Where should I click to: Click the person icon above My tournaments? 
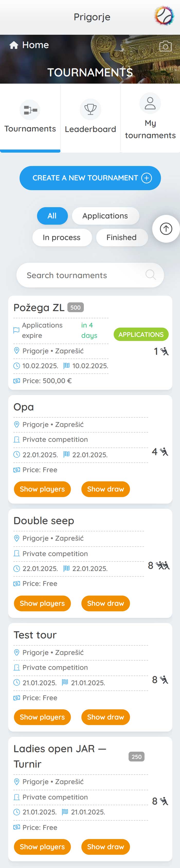click(x=150, y=103)
